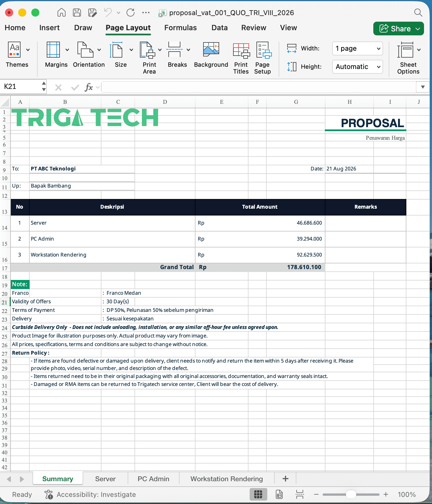The width and height of the screenshot is (432, 504).
Task: Expand the formula bar
Action: coord(423,87)
